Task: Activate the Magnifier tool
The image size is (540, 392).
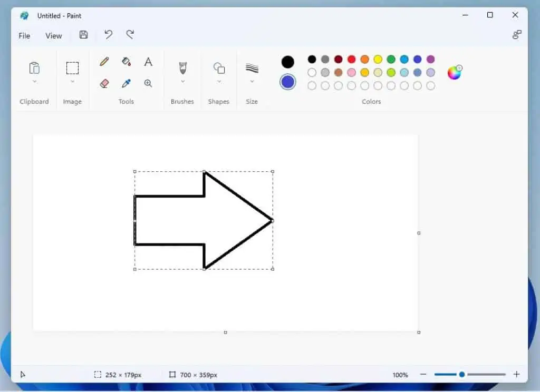Action: point(148,83)
